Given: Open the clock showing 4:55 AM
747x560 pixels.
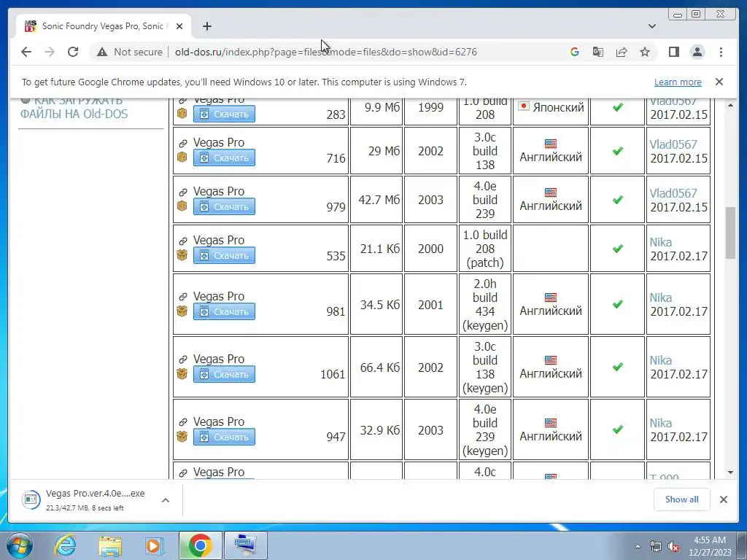Looking at the screenshot, I should tap(709, 546).
